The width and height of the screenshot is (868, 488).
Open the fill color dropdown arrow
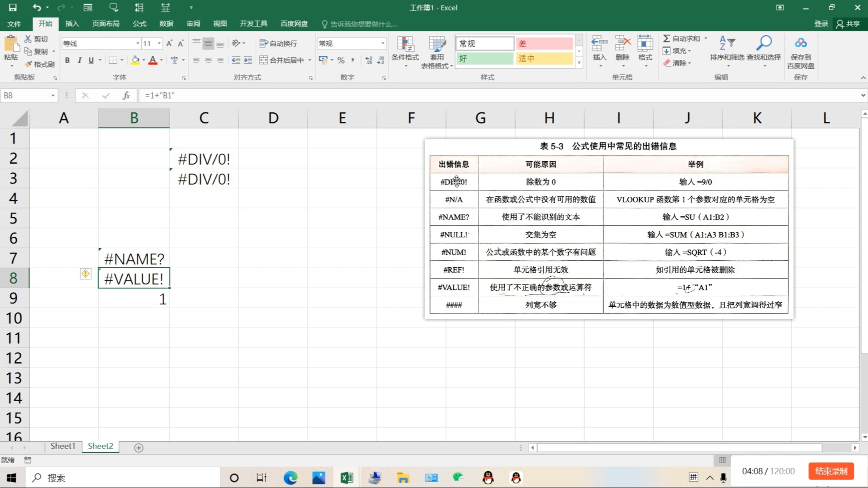[x=144, y=60]
